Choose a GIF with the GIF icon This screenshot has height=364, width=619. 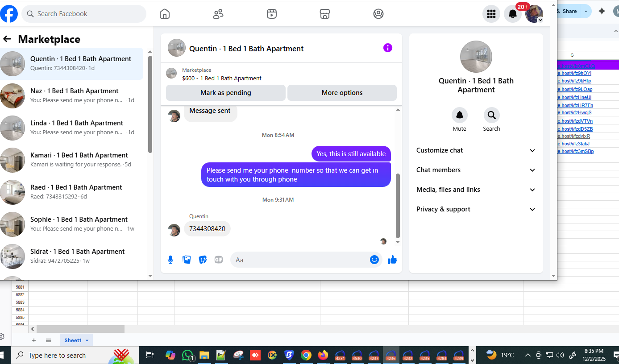pyautogui.click(x=219, y=260)
